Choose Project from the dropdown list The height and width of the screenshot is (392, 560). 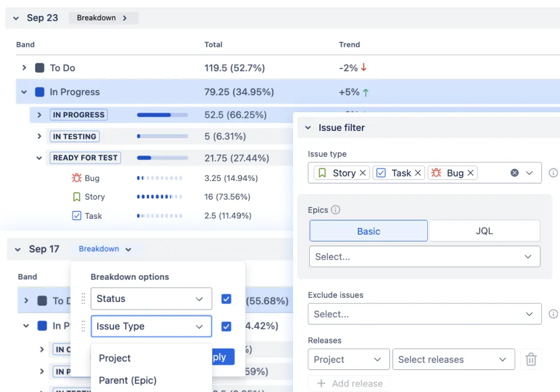(x=151, y=358)
